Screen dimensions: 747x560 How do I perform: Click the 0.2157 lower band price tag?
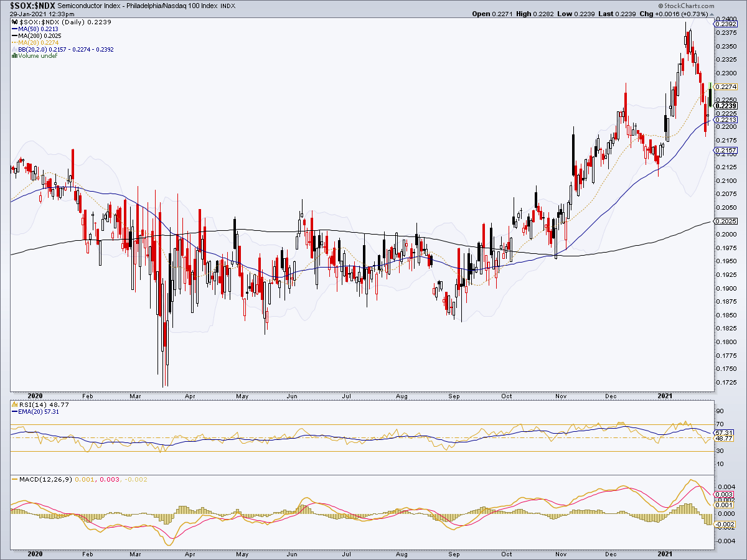click(725, 151)
